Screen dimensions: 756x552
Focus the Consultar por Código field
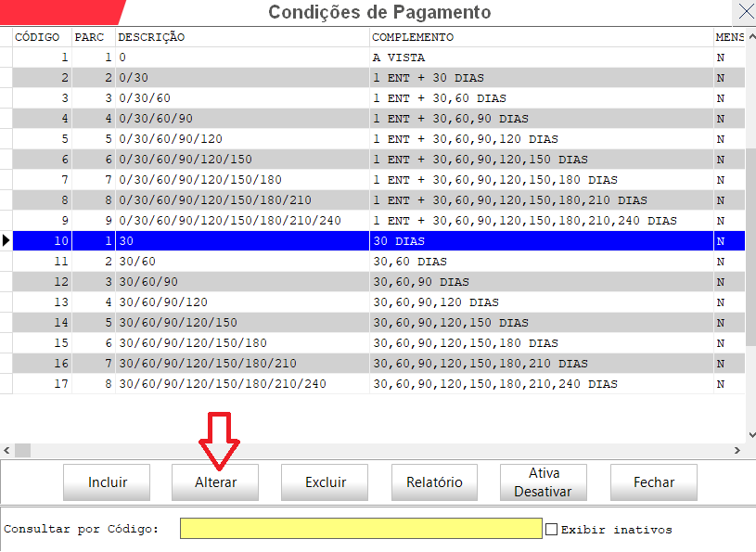click(x=361, y=529)
